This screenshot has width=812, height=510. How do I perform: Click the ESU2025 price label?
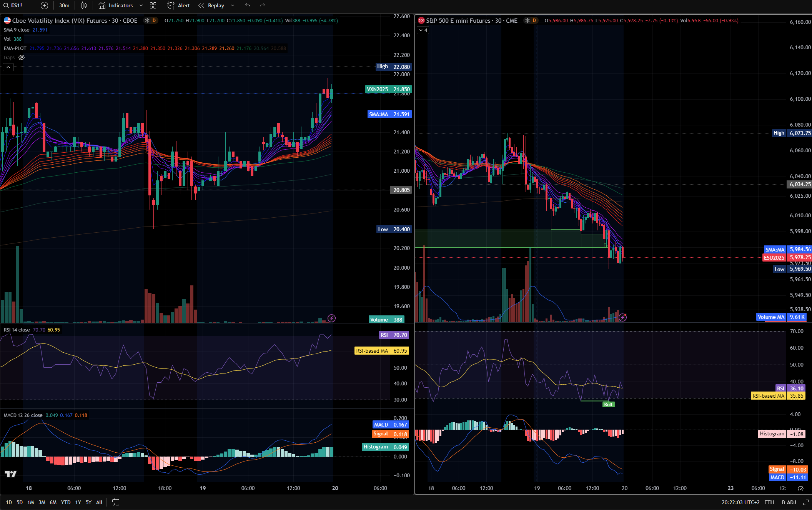pyautogui.click(x=787, y=258)
